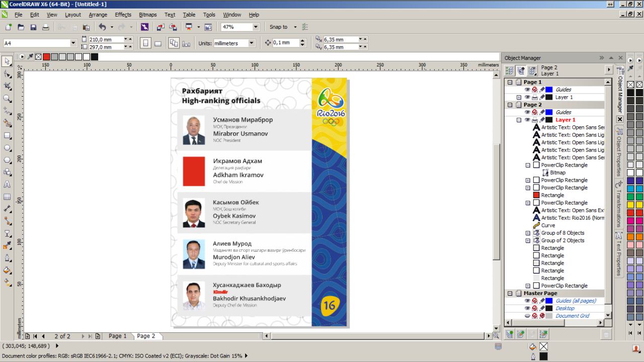The image size is (644, 362).
Task: Select the Pick tool in the toolbox
Action: click(7, 61)
